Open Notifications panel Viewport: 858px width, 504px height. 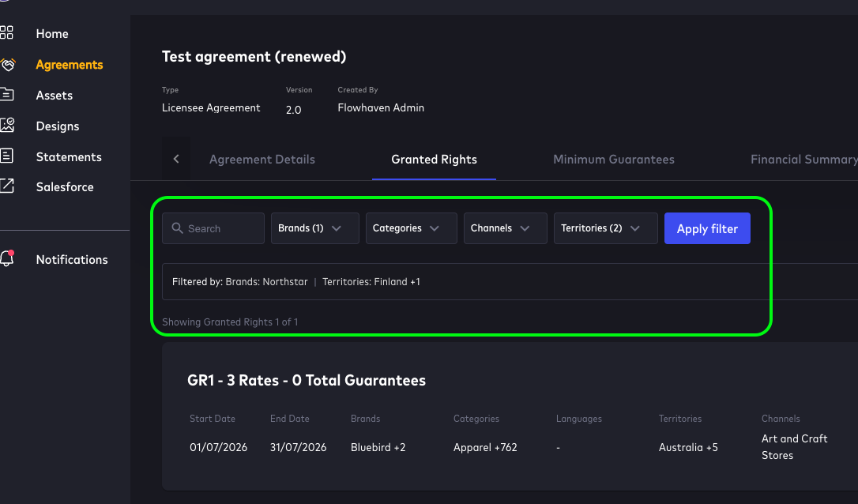click(72, 260)
